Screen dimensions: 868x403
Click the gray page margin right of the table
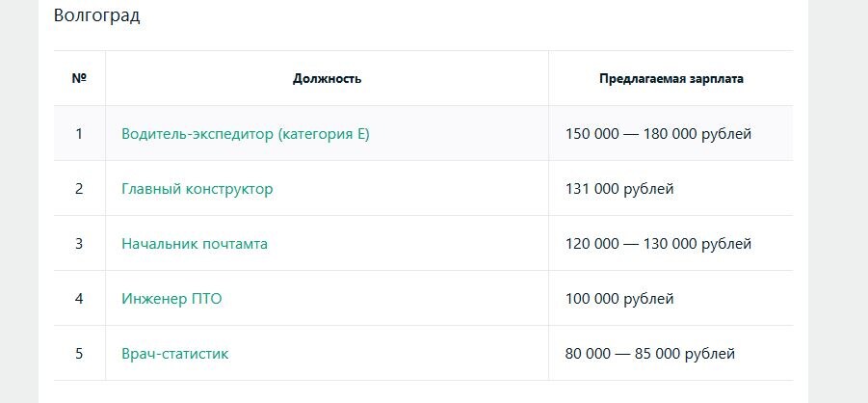837,193
